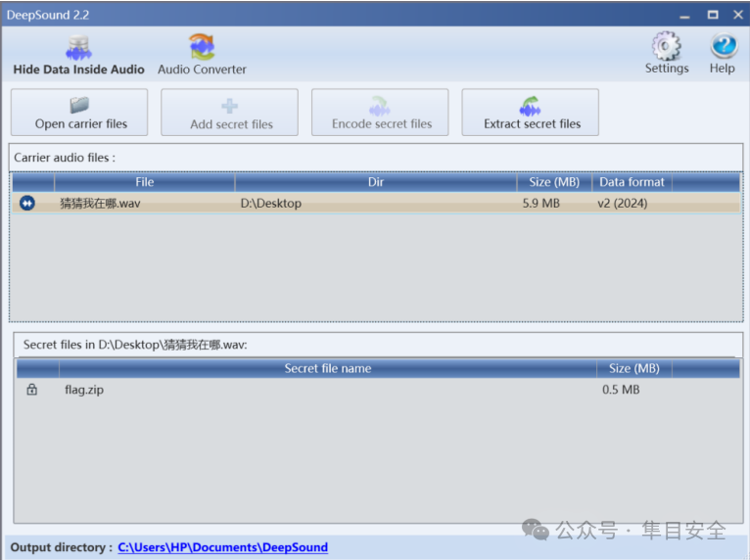Screen dimensions: 750x560
Task: Click Open carrier files button
Action: pos(79,113)
